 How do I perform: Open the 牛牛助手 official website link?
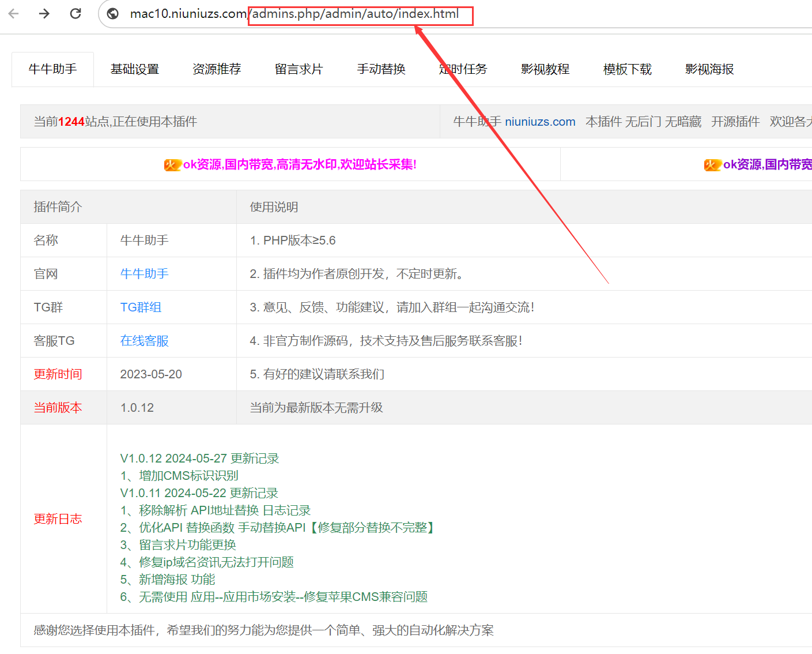pyautogui.click(x=144, y=274)
